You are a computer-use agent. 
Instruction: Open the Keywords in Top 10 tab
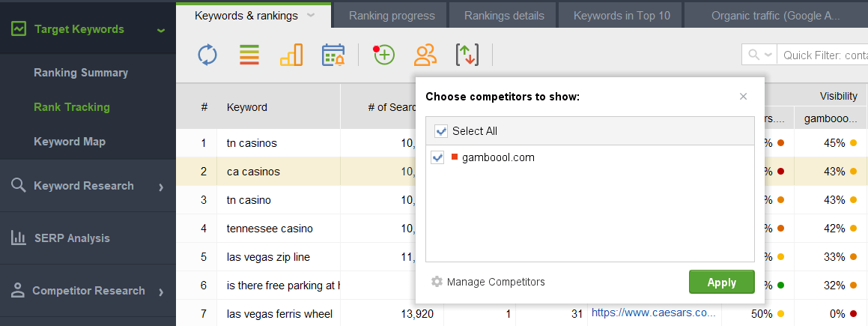pos(622,16)
